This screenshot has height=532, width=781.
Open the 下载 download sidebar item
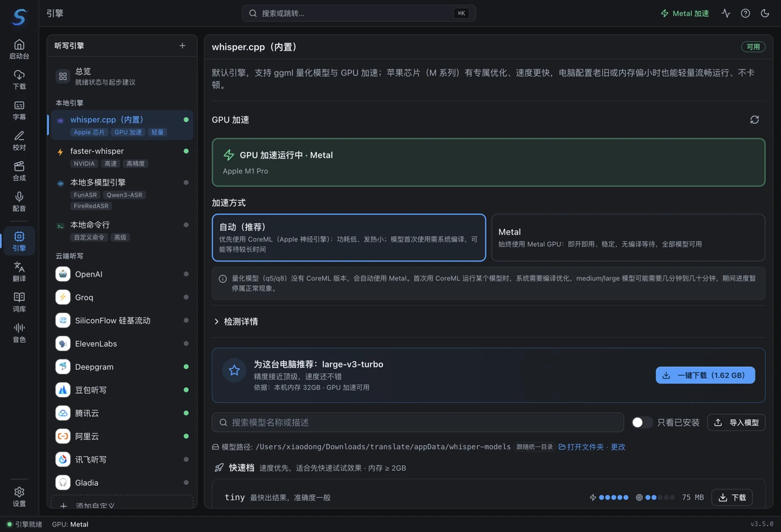pos(19,80)
